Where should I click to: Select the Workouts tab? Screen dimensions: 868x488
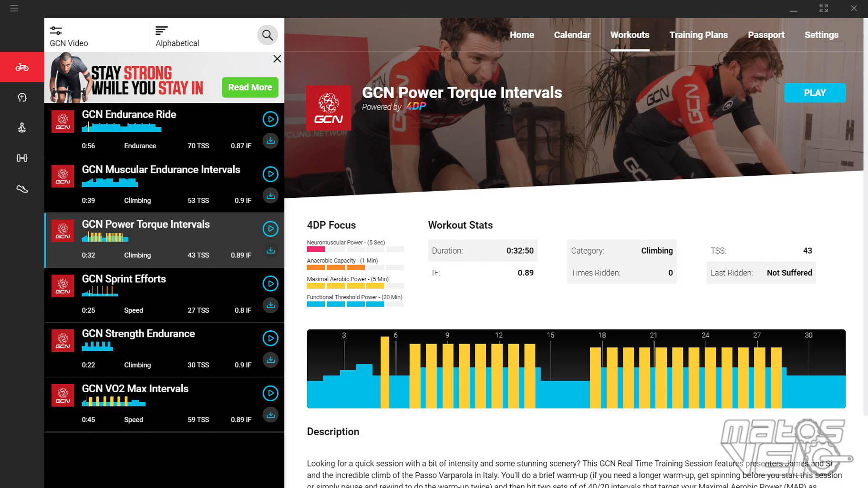pos(630,35)
